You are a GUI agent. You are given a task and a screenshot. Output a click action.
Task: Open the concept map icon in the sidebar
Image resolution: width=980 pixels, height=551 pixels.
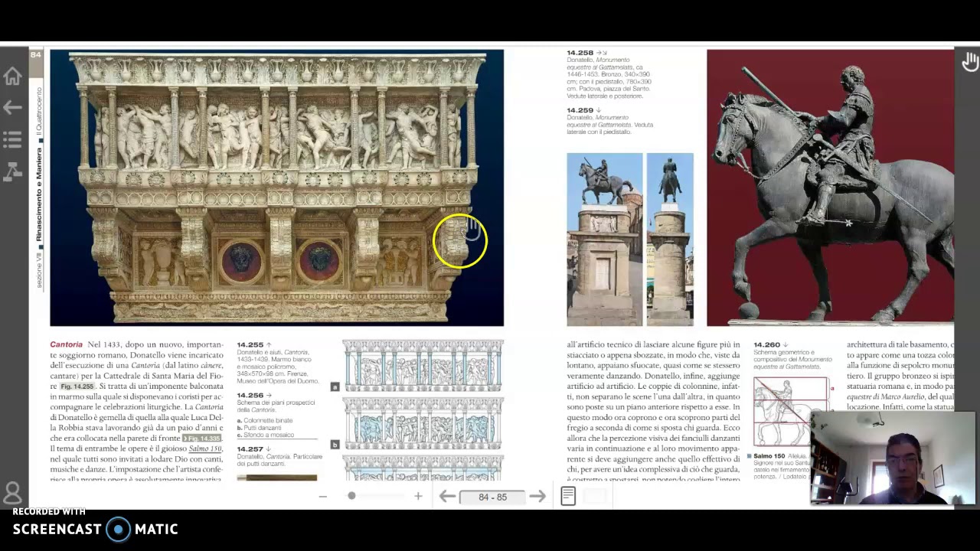12,171
